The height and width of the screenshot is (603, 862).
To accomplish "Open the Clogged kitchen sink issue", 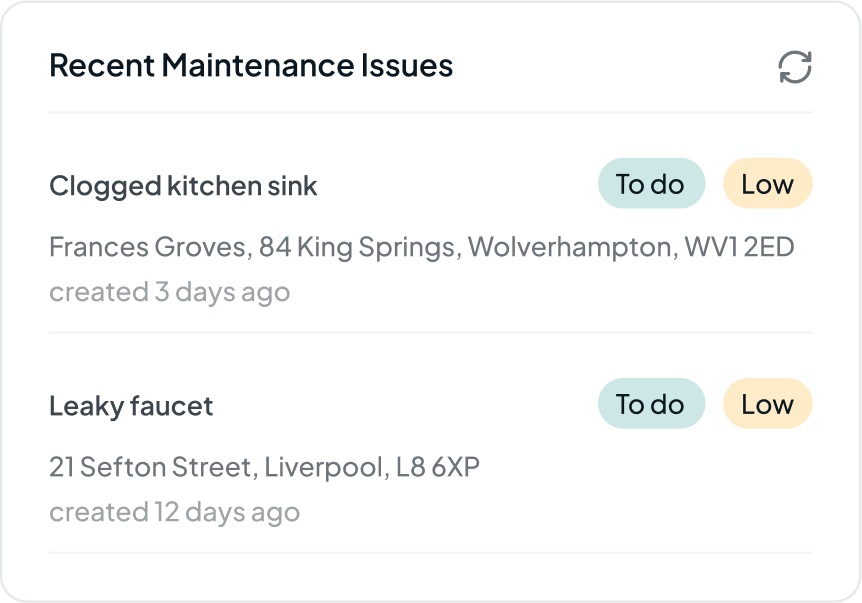I will coord(183,186).
